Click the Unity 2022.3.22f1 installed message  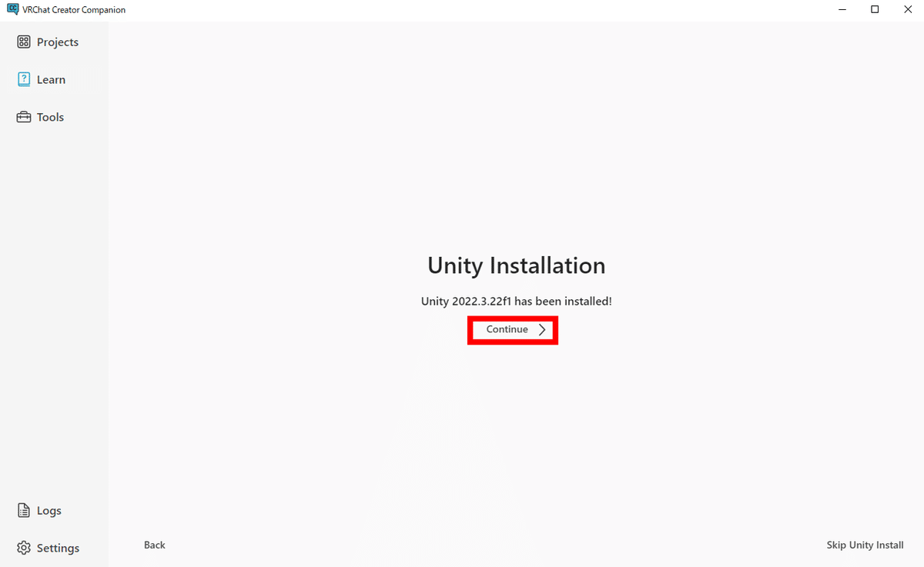click(517, 301)
